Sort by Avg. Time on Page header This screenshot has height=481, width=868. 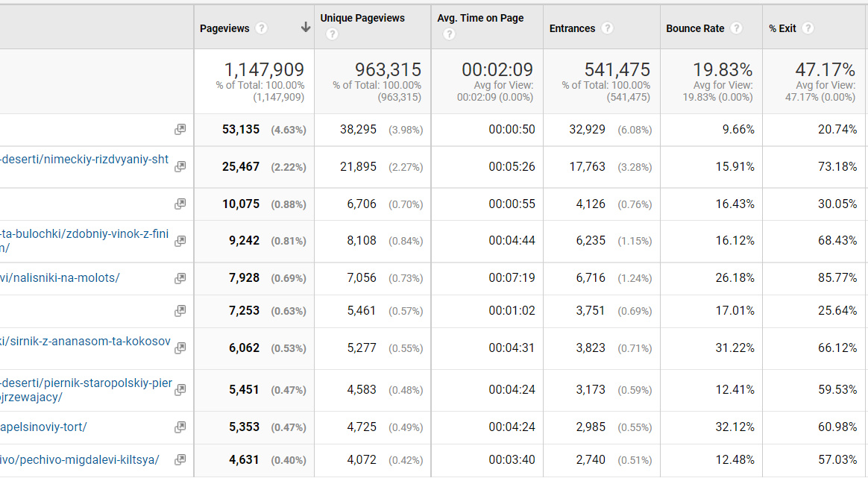480,18
